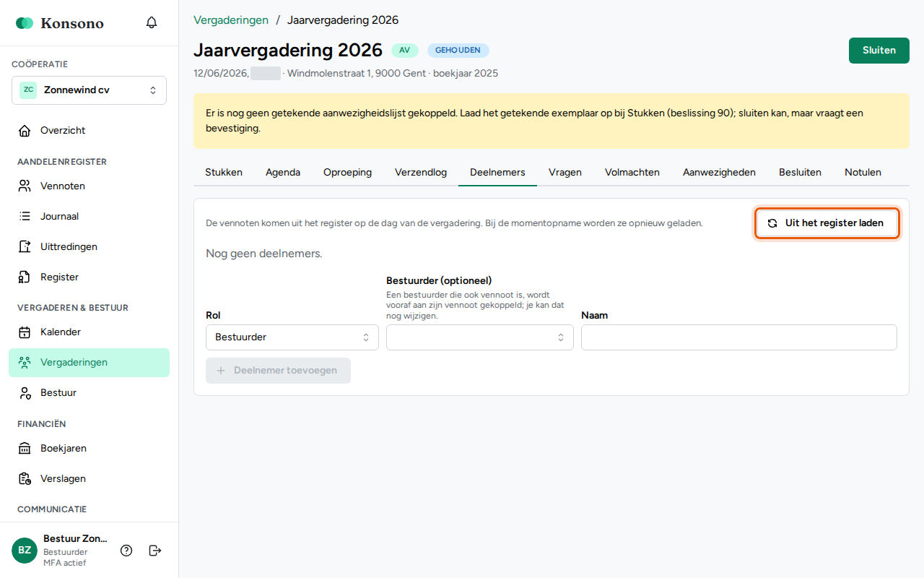
Task: Click the Windmolenstraat 1, 9000 Gent address text
Action: tap(357, 74)
